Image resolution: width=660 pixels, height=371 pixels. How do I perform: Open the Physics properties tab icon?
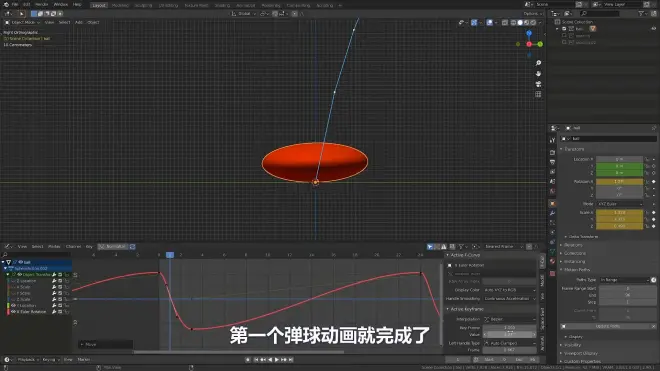[552, 232]
